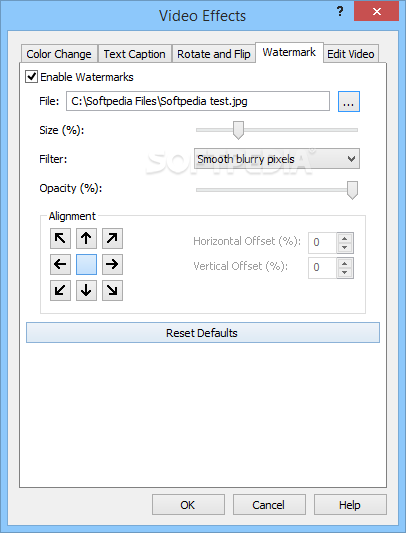Select the center alignment button
This screenshot has width=406, height=533.
pyautogui.click(x=86, y=264)
